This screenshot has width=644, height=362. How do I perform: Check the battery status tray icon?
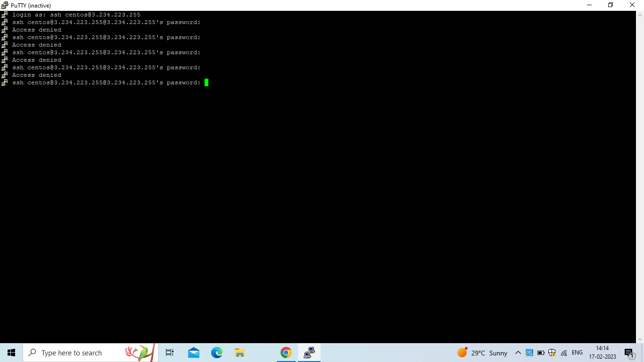coord(540,352)
